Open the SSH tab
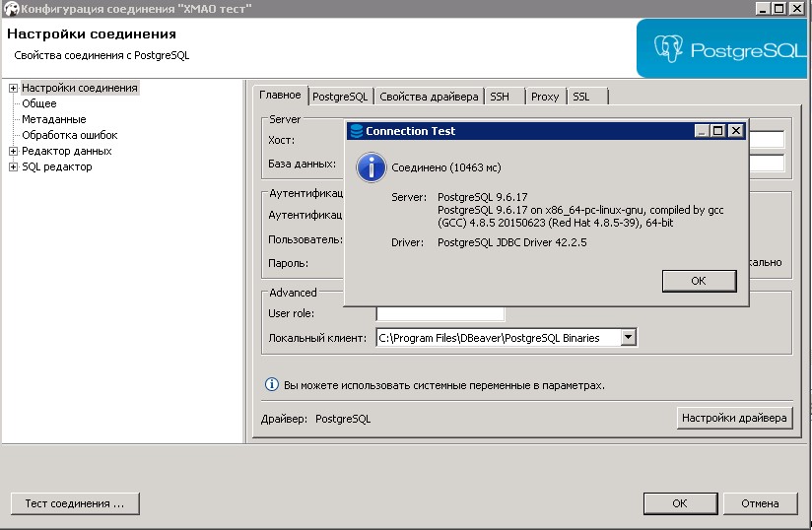Image resolution: width=812 pixels, height=530 pixels. 500,97
